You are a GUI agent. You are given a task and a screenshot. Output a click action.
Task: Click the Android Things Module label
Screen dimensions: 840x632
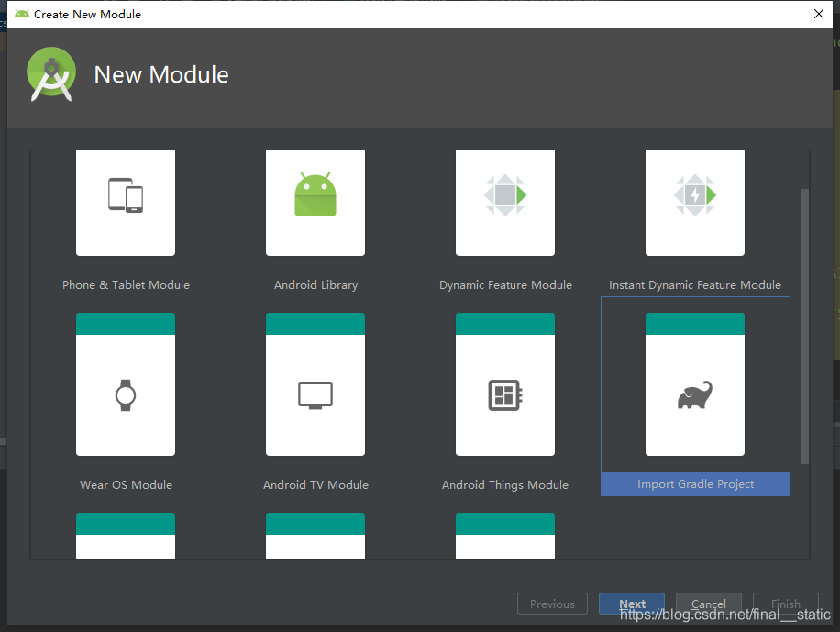tap(505, 484)
